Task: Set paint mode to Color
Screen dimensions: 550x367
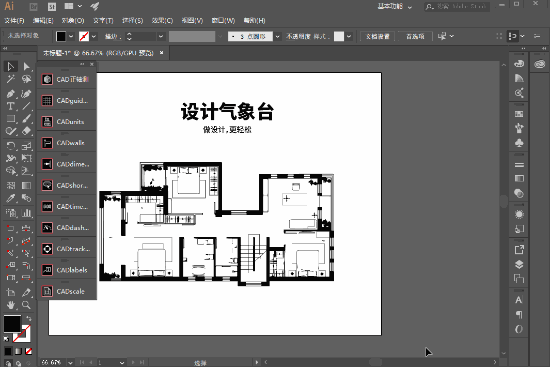Action: pos(8,351)
